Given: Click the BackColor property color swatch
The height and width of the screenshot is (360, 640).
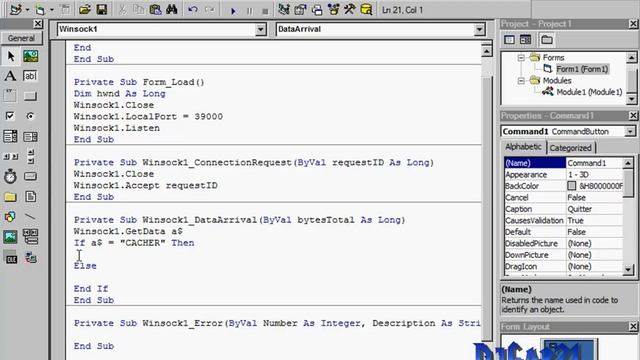Looking at the screenshot, I should tap(572, 186).
